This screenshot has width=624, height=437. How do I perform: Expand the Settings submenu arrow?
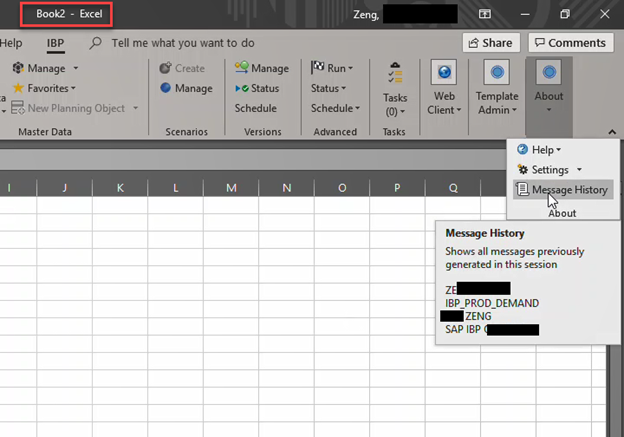579,170
